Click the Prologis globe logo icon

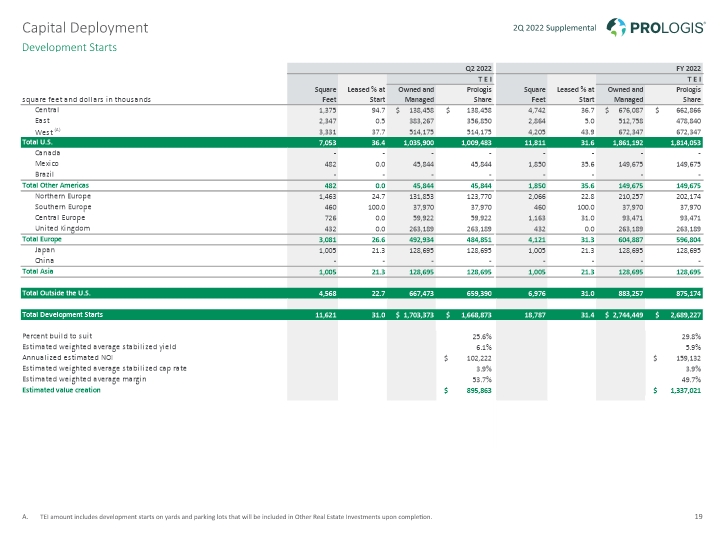click(x=616, y=27)
